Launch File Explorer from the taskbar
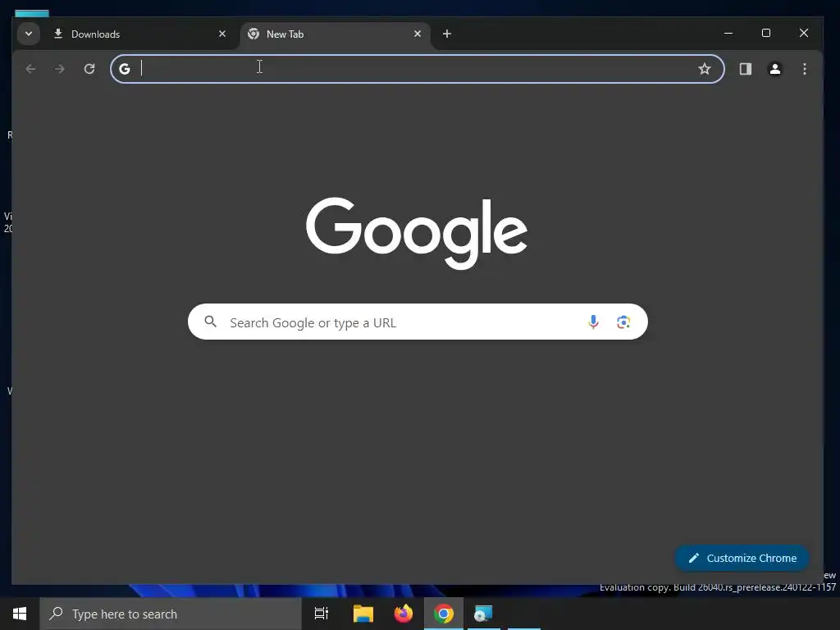The image size is (840, 630). [x=363, y=614]
